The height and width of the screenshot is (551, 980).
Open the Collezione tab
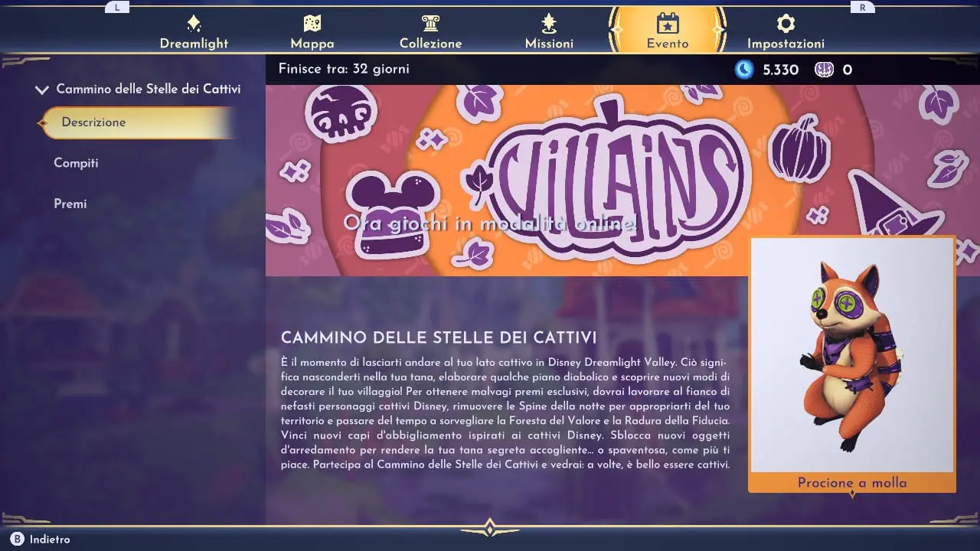(x=430, y=32)
